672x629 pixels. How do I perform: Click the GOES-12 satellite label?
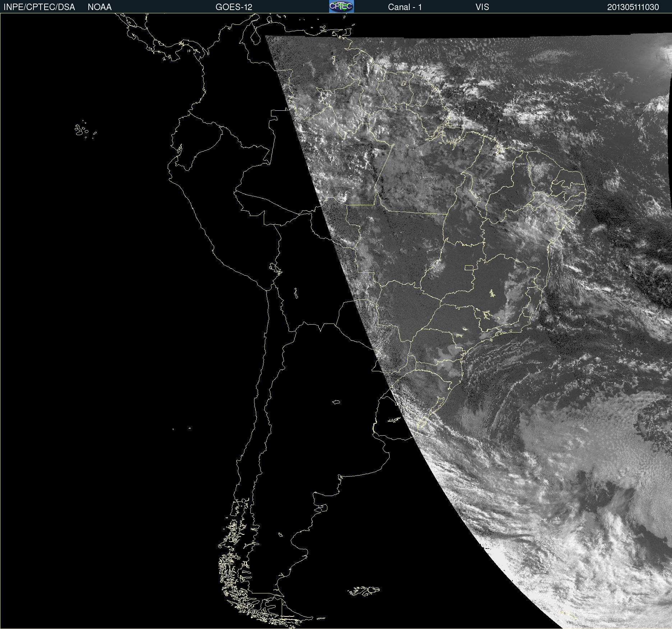pos(234,7)
